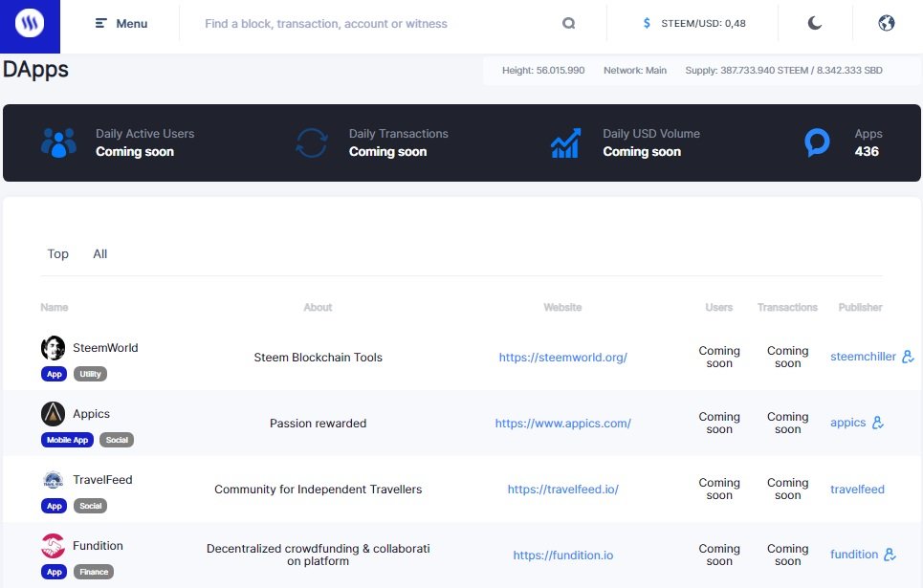Click 'Steem Blockchain Tools' description
This screenshot has width=923, height=588.
click(x=318, y=358)
